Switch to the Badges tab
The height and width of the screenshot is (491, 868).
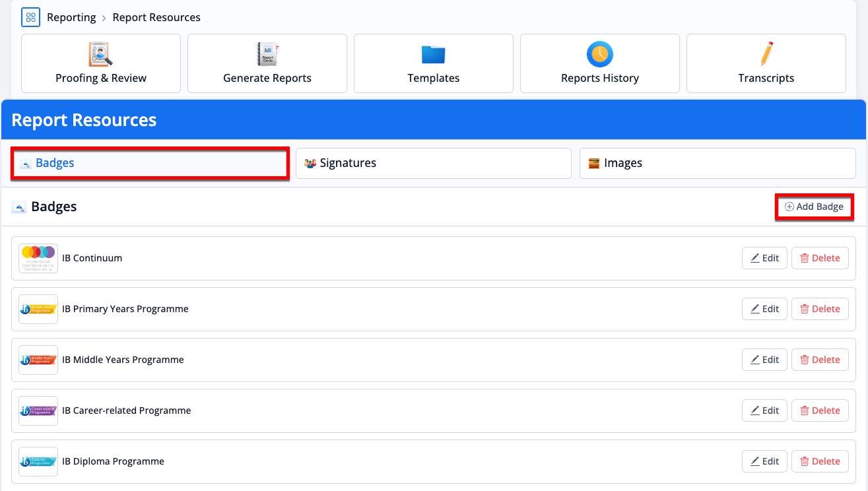(x=150, y=163)
